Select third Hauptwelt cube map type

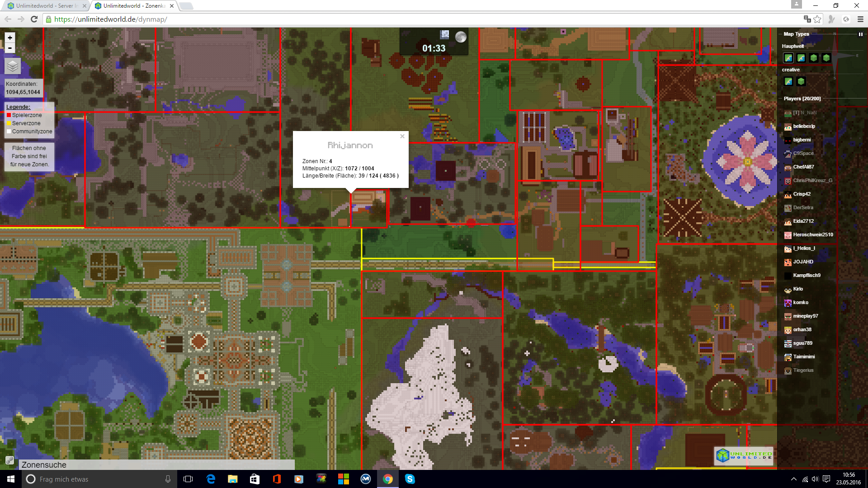tap(814, 58)
